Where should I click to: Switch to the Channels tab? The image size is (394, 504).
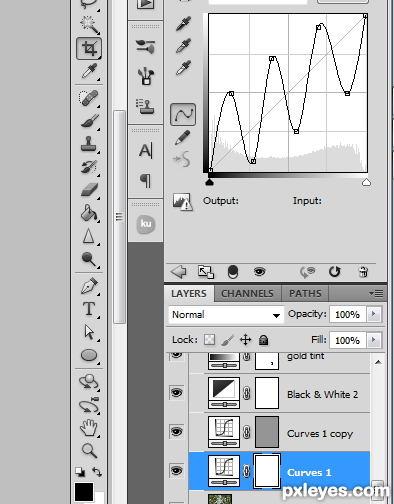247,293
